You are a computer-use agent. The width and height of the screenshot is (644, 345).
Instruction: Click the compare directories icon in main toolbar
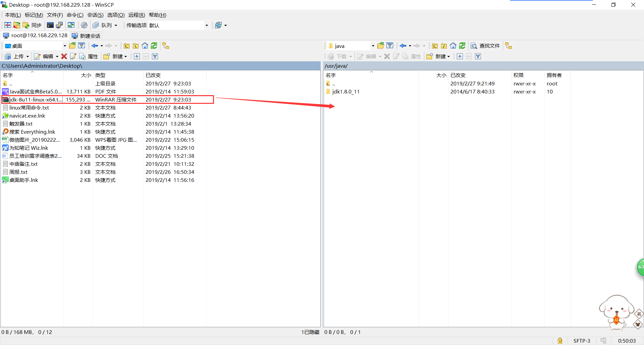(x=8, y=25)
